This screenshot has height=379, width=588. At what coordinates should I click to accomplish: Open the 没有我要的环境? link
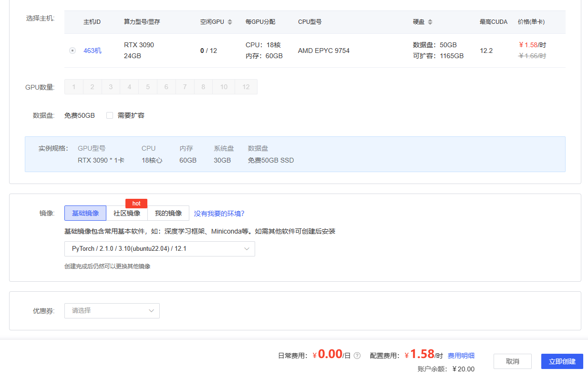[219, 214]
